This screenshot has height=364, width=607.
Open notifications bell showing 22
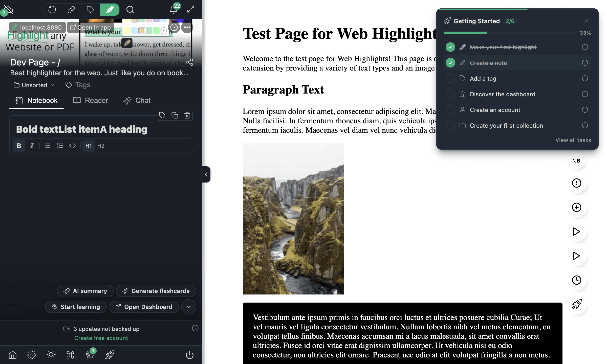(x=174, y=9)
